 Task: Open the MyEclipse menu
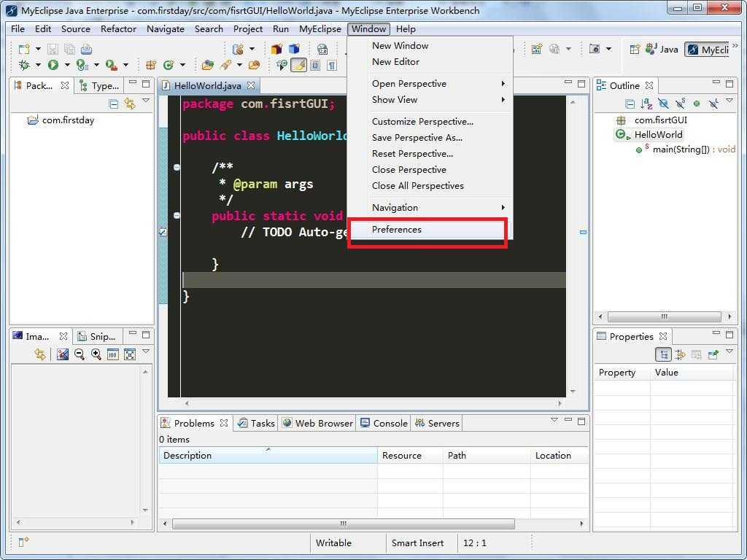pyautogui.click(x=320, y=29)
